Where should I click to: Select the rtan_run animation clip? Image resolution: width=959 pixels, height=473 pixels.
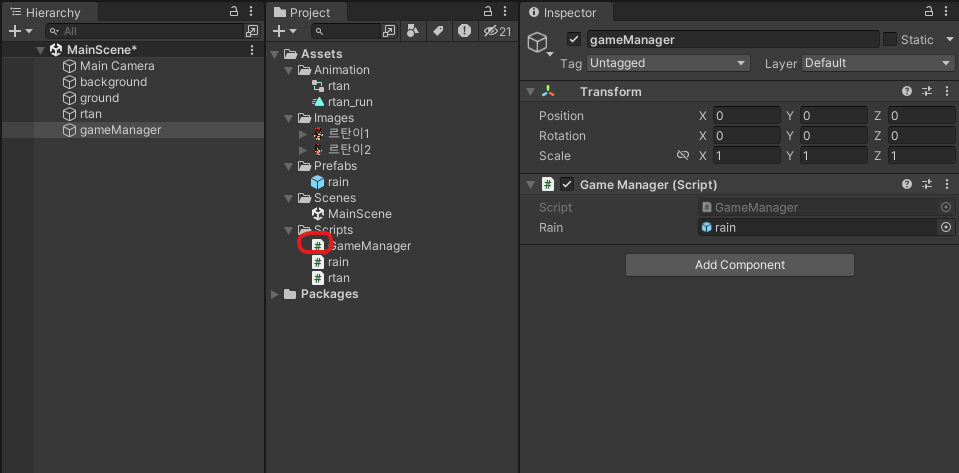coord(342,102)
